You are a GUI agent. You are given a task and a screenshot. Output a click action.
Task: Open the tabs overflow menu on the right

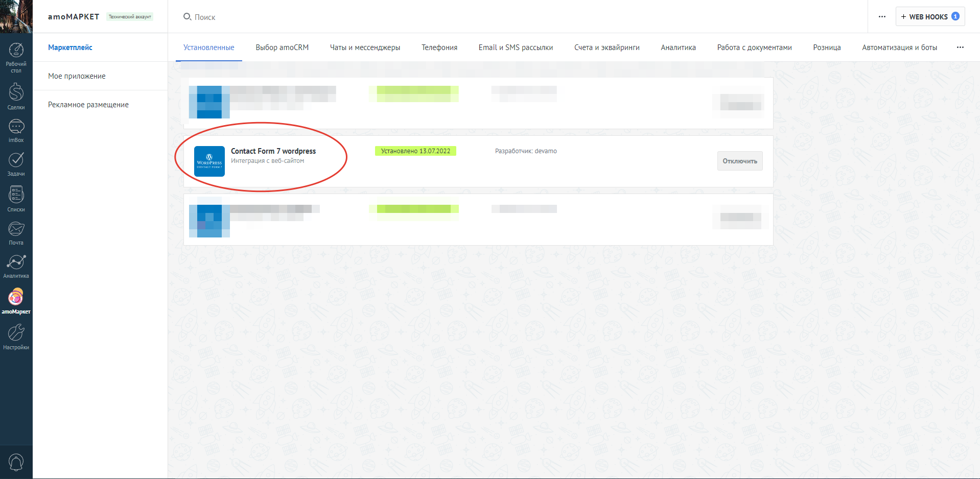point(960,47)
